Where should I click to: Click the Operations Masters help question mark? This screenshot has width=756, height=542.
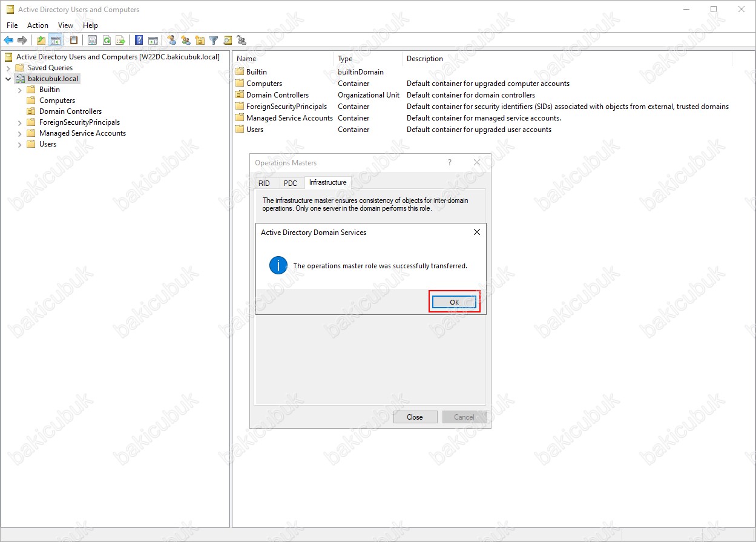click(450, 163)
